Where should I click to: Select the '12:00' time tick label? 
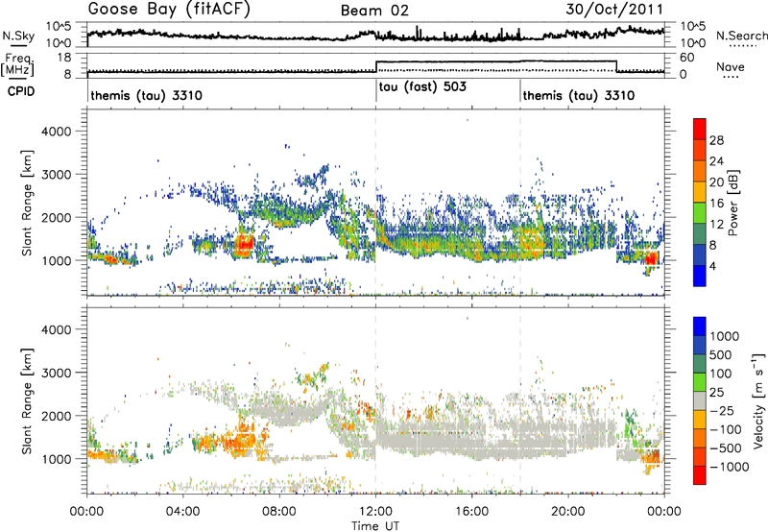click(375, 512)
